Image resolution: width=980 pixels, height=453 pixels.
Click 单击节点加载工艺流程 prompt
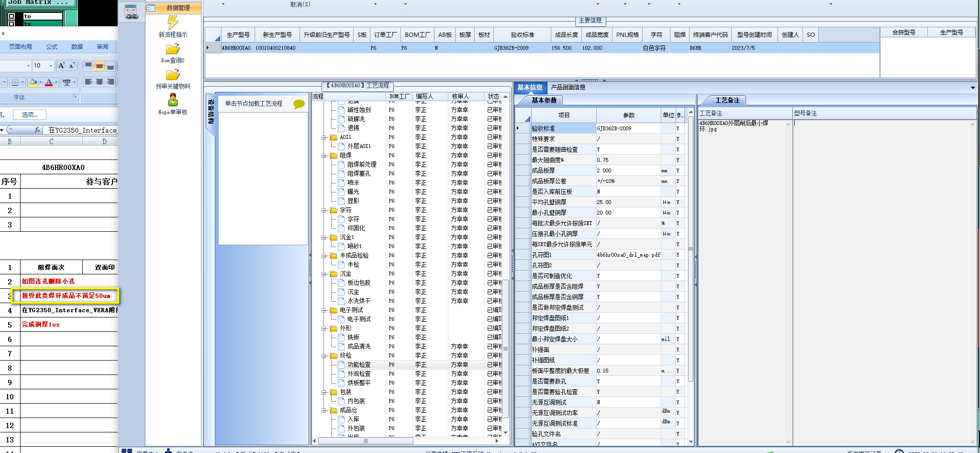click(x=254, y=103)
